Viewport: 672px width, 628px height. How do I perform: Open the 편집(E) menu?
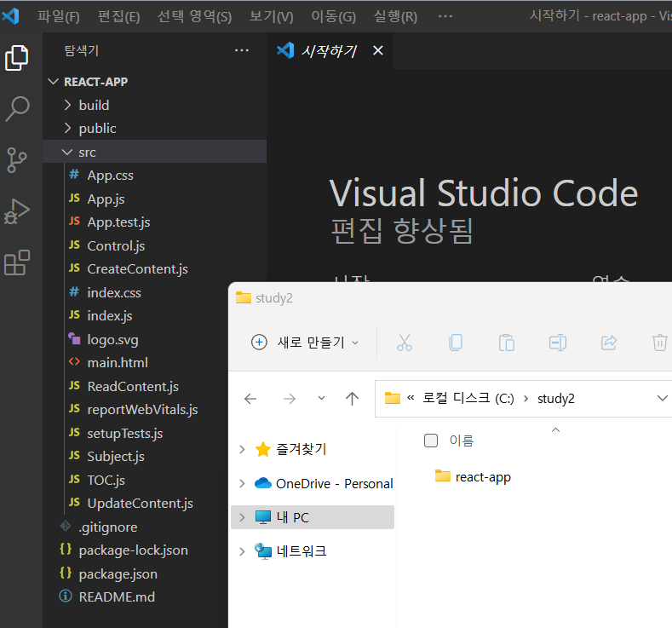118,17
